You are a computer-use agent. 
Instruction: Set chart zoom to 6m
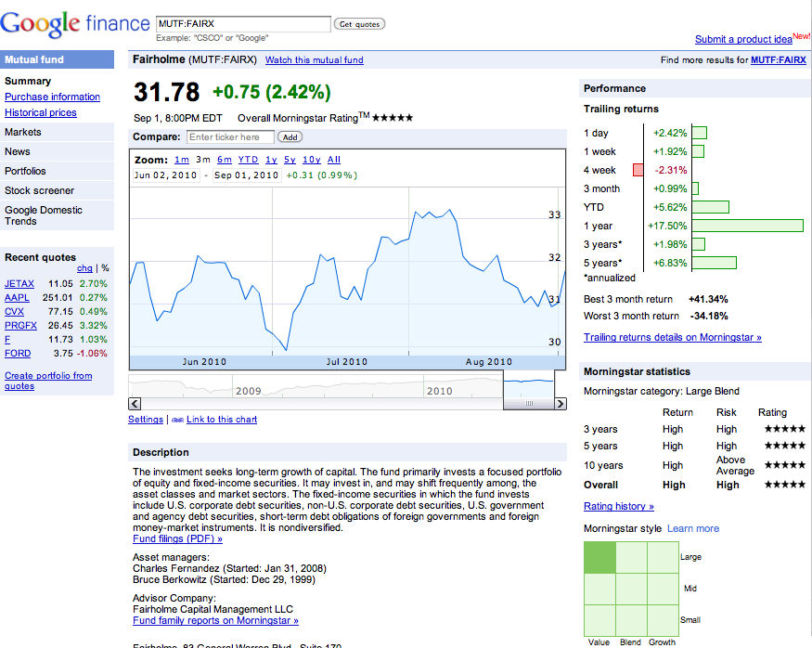coord(225,160)
